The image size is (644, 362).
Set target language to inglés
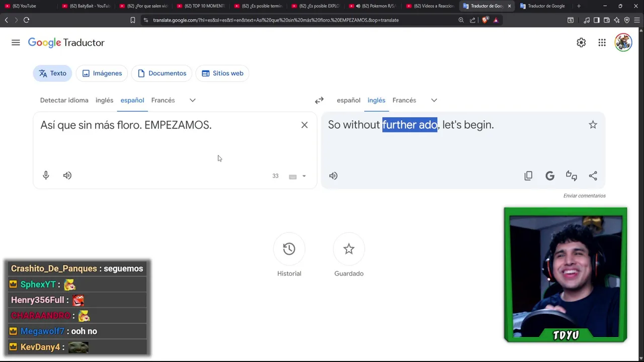[376, 101]
